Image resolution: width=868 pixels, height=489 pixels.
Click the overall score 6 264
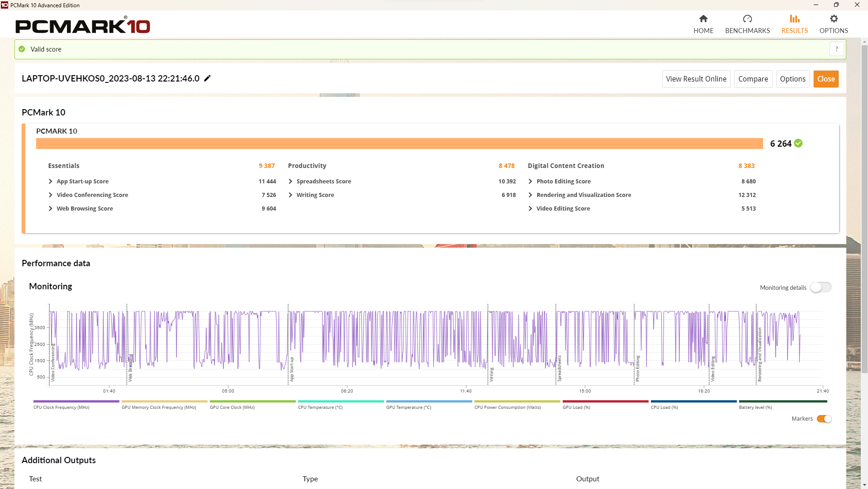pyautogui.click(x=781, y=144)
